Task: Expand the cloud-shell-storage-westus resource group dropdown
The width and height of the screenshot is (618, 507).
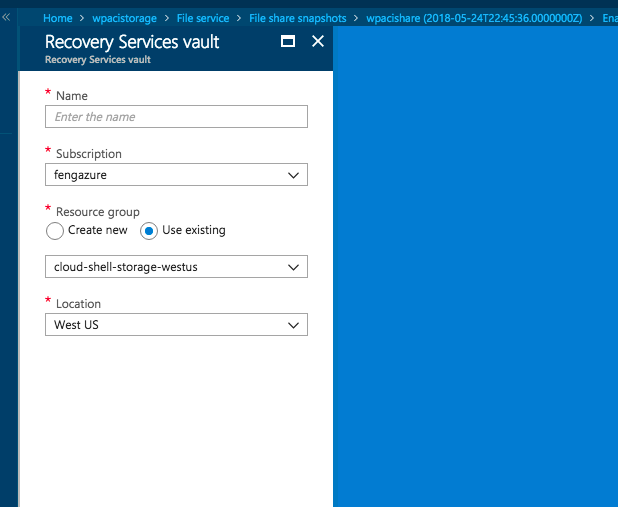Action: (176, 267)
